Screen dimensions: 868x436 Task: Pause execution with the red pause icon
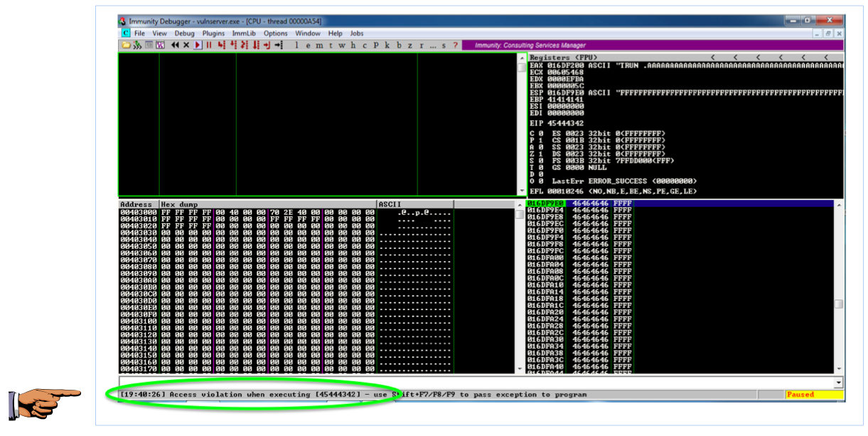209,45
